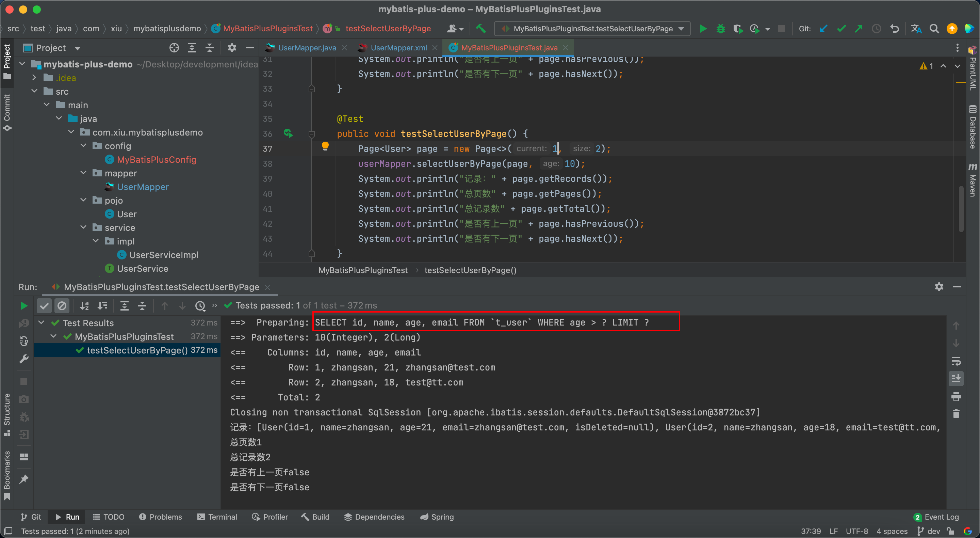Viewport: 980px width, 538px height.
Task: Rerun failed tests in Run panel
Action: pos(23,323)
